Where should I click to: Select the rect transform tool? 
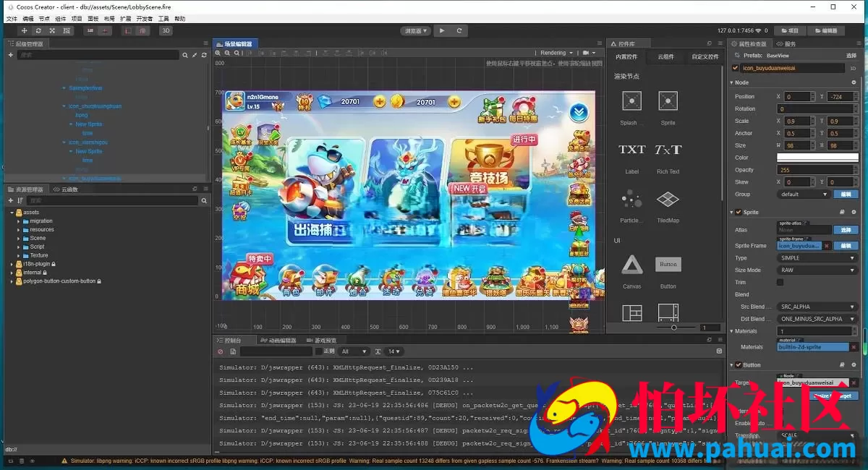[x=67, y=31]
